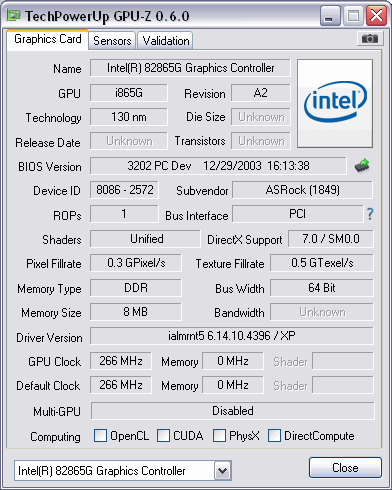Click the Intel vendor logo

[335, 103]
